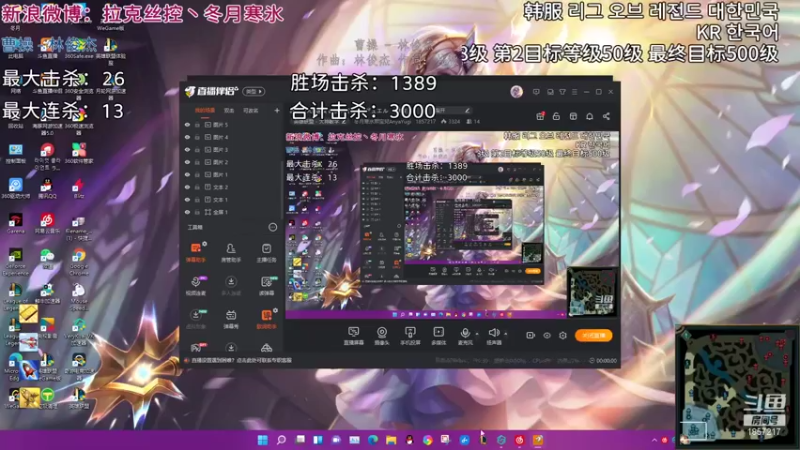Lock the 图片 5 source layer
This screenshot has width=800, height=450.
point(197,124)
